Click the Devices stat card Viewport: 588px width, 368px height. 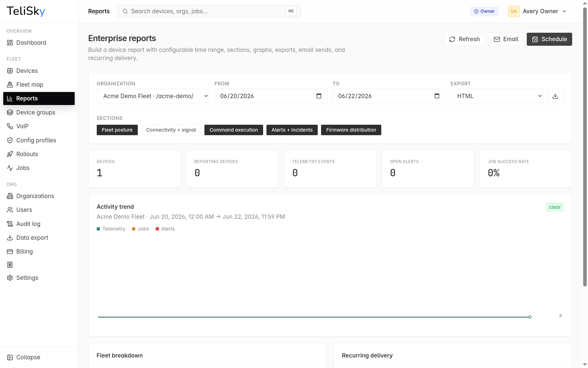(134, 169)
